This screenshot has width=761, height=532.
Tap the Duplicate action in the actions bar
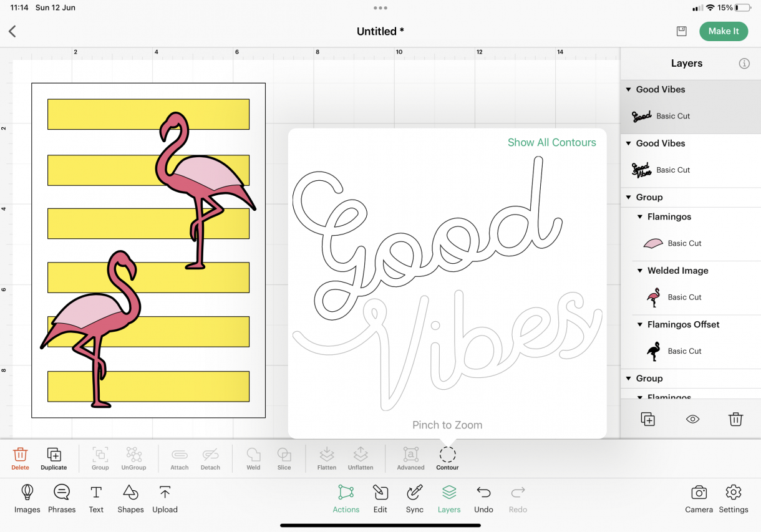coord(54,458)
